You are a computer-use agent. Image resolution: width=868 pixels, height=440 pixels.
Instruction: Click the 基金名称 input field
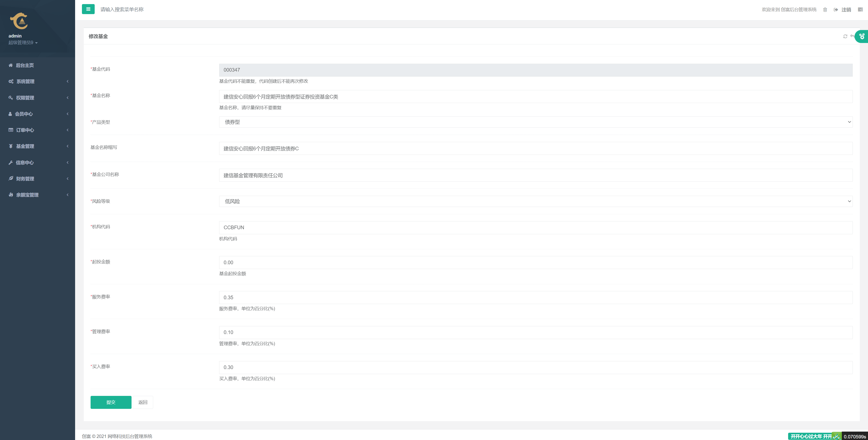pos(536,97)
